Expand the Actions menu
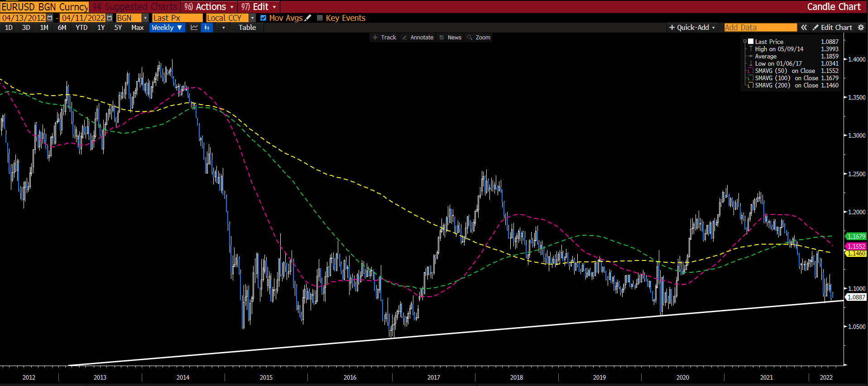The image size is (868, 386). coord(209,7)
